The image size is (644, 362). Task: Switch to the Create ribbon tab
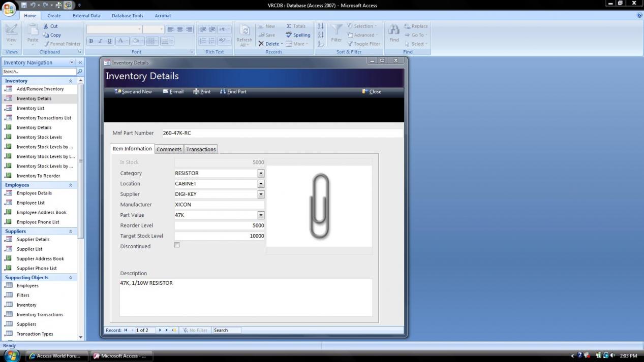click(54, 16)
